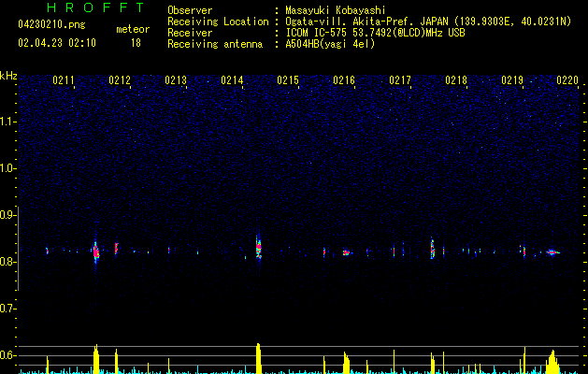The image size is (588, 374).
Task: Click the 0.8 frequency axis label
Action: 8,262
